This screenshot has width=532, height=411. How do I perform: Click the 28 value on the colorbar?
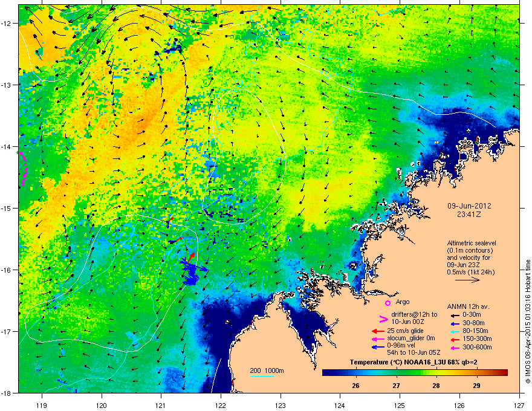(436, 386)
